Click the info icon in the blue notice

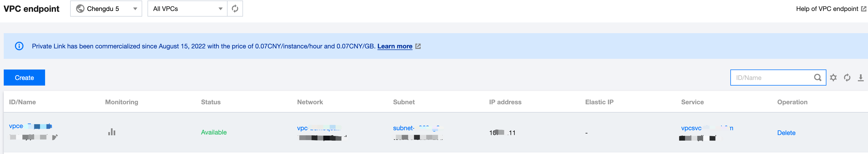click(19, 46)
